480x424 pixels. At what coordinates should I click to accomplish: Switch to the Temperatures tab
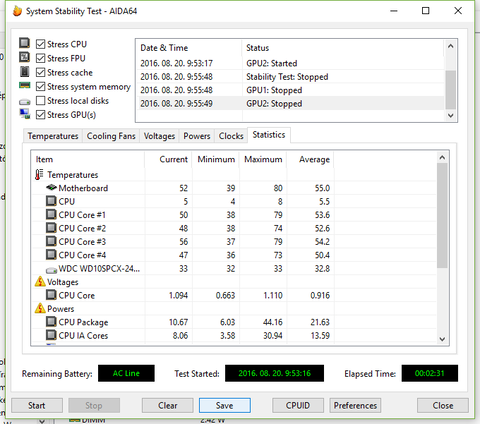[x=53, y=136]
